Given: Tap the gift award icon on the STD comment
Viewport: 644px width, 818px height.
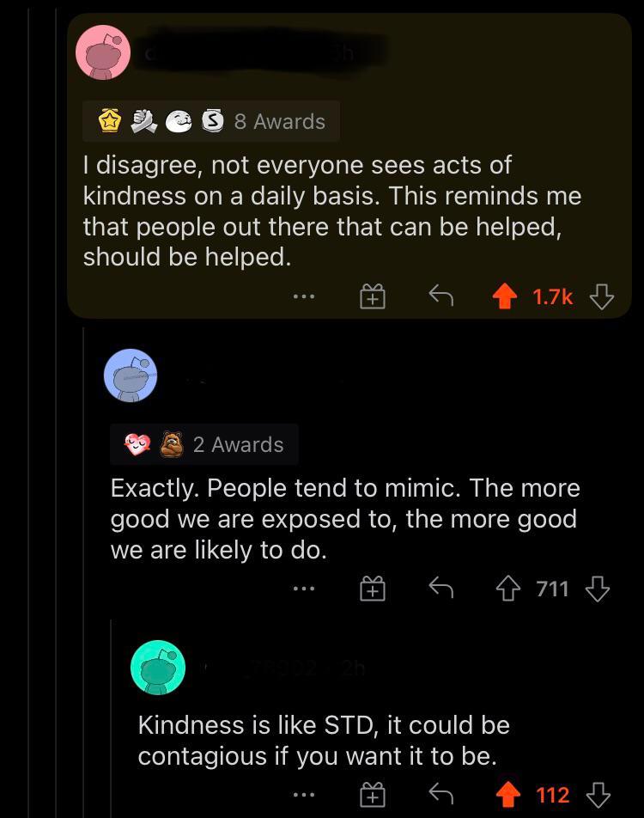Looking at the screenshot, I should tap(372, 795).
